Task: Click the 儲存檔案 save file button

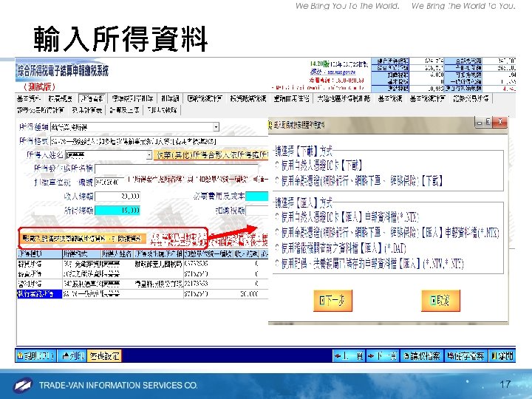Action: click(x=465, y=356)
